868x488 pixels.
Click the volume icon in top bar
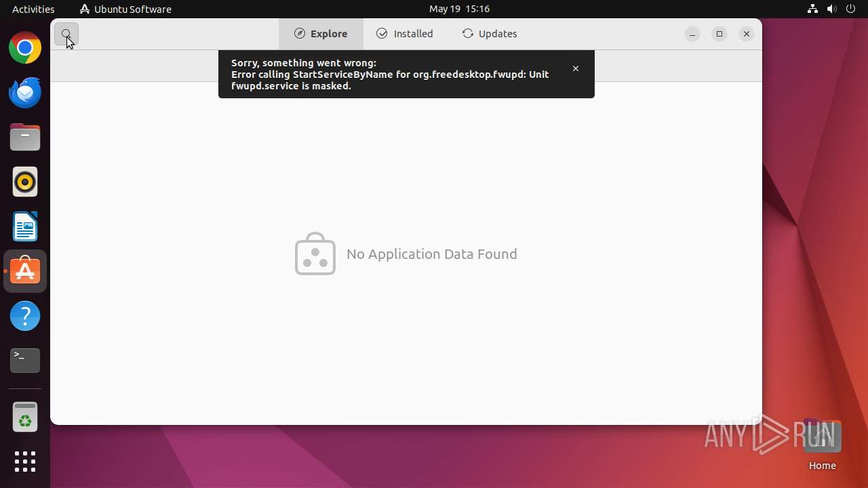coord(831,9)
